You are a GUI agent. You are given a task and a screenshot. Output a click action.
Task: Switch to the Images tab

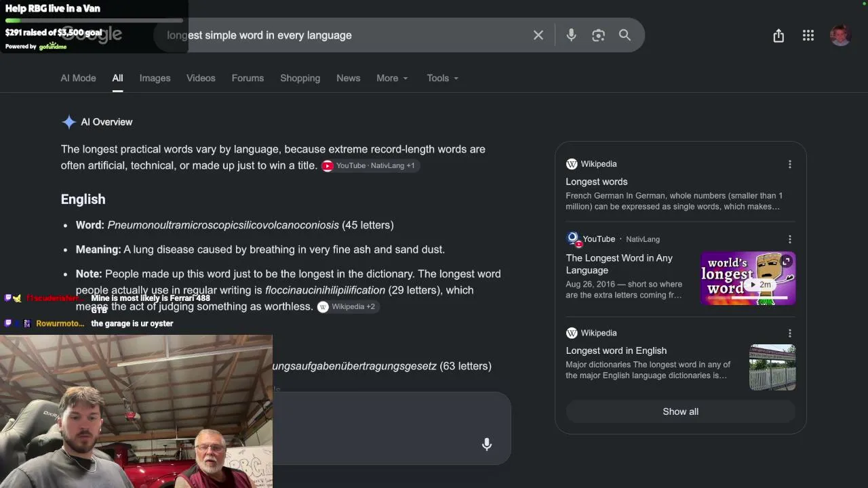click(x=155, y=78)
